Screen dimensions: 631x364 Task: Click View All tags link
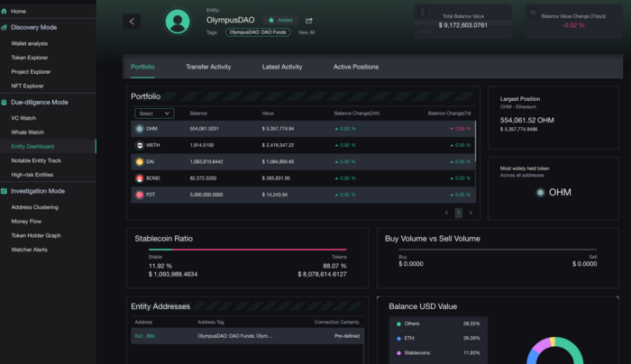coord(306,32)
